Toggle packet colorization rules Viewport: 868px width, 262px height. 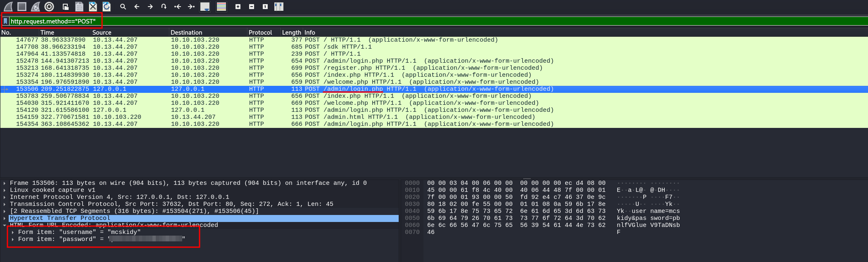221,7
